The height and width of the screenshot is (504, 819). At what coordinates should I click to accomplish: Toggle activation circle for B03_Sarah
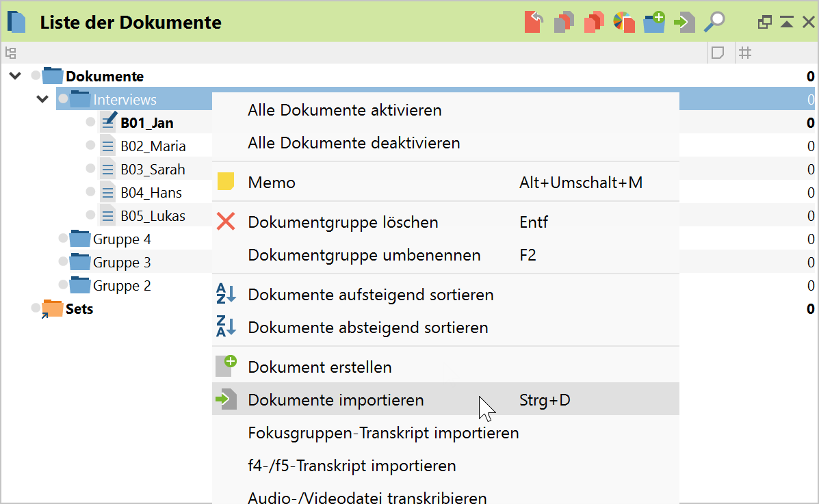90,168
